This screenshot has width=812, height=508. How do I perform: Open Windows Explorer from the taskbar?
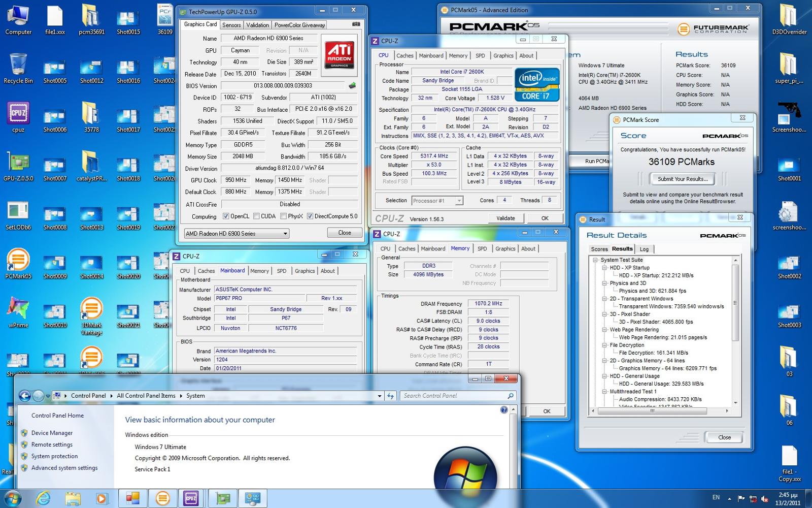tap(73, 498)
